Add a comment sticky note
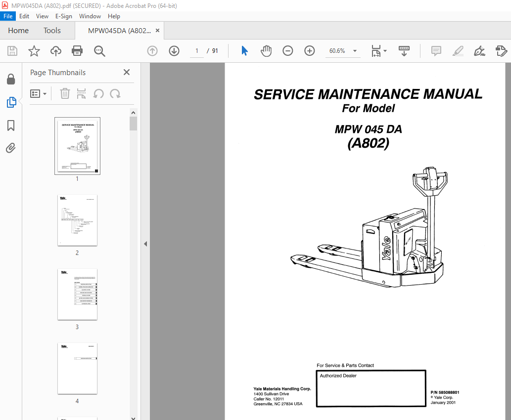 [436, 51]
